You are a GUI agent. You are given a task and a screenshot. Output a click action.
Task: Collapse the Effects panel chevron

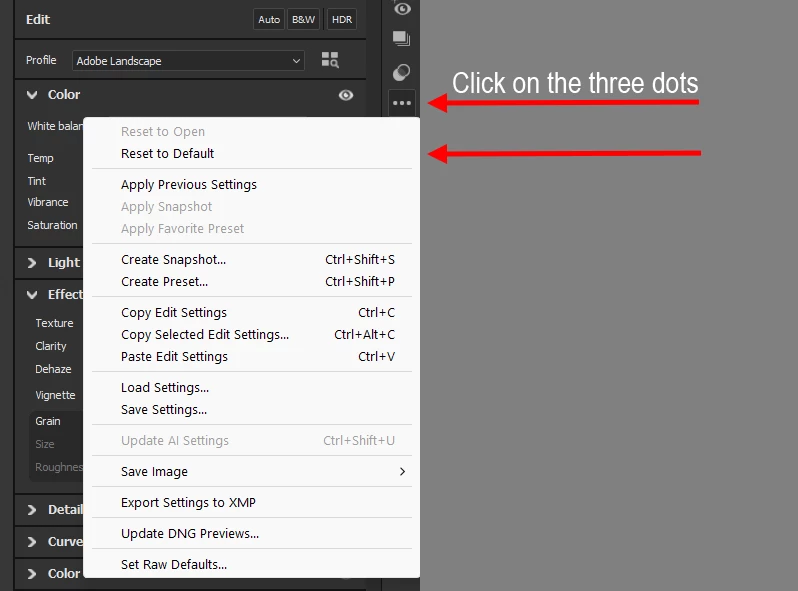pos(32,295)
